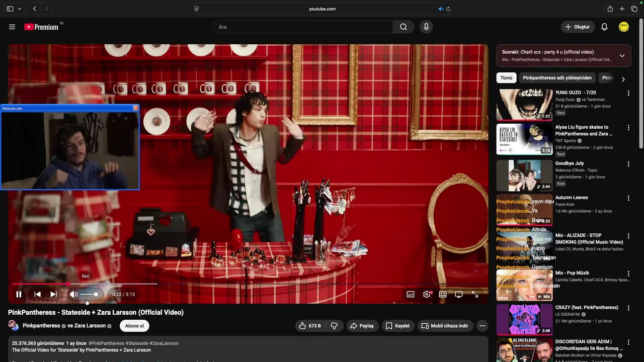The width and height of the screenshot is (644, 362).
Task: Open options for Autumn Leaves video
Action: [628, 198]
